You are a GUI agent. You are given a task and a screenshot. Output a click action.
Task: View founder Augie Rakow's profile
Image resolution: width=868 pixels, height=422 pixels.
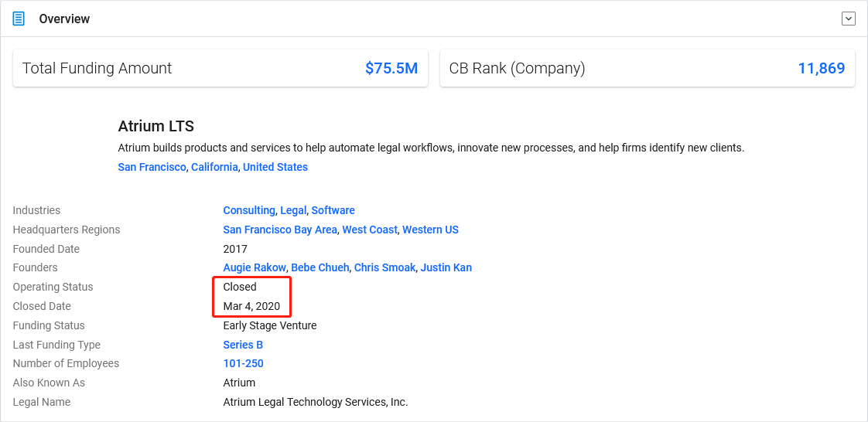pos(255,267)
